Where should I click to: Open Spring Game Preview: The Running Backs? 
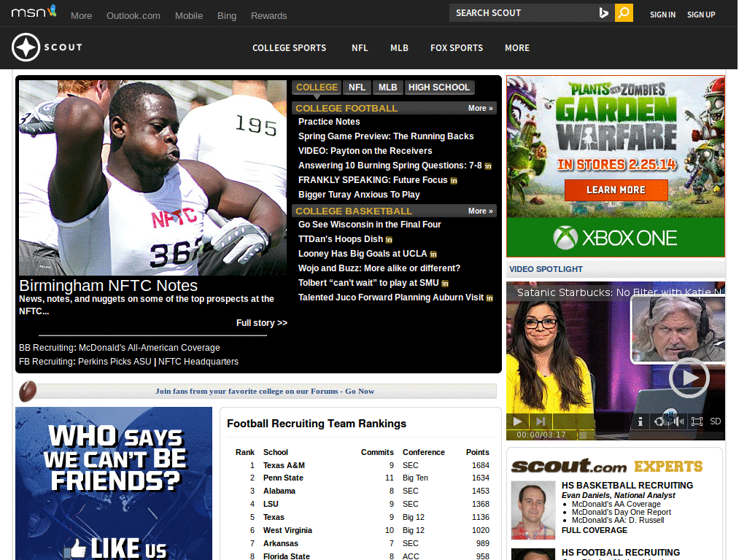[x=386, y=136]
